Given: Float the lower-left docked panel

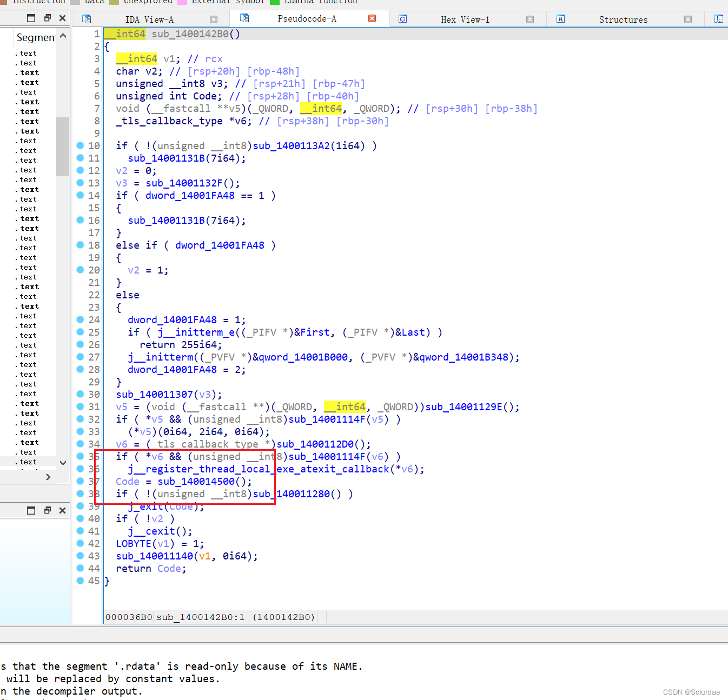Looking at the screenshot, I should click(x=47, y=510).
